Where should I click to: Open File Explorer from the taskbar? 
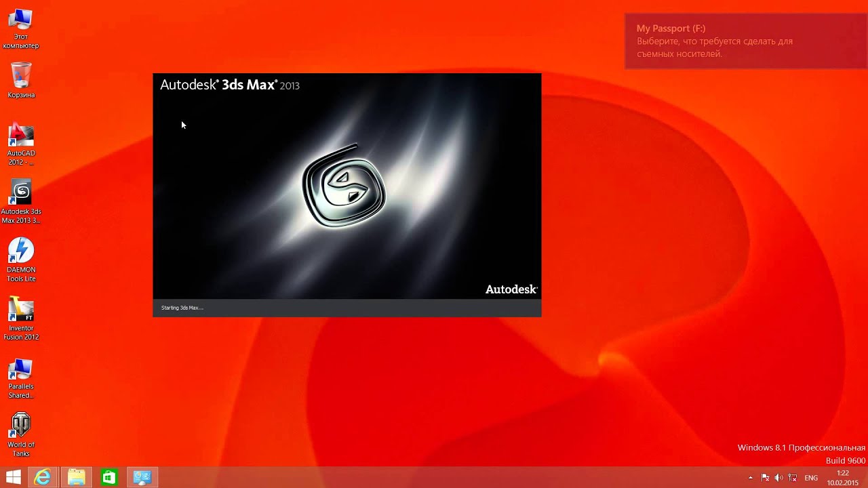click(76, 477)
